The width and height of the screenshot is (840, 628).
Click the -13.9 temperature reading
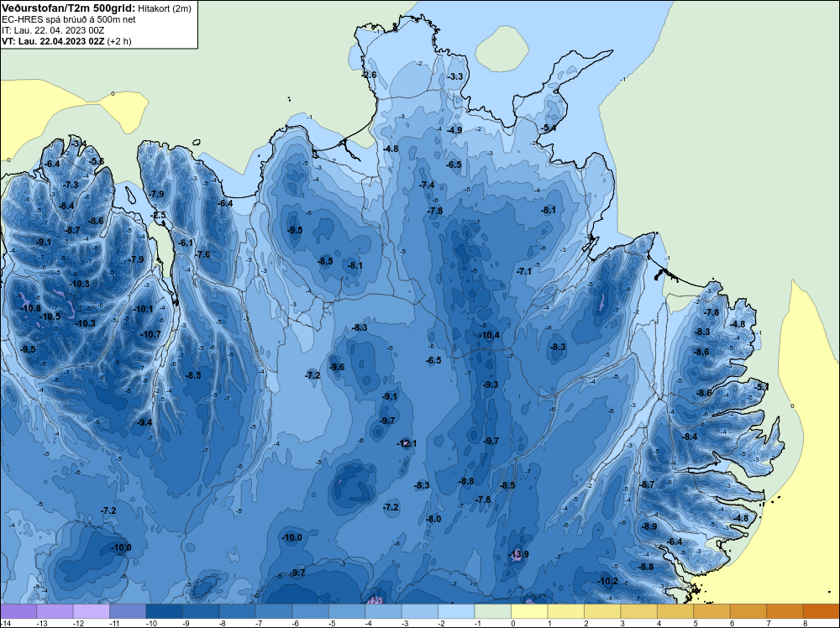click(518, 554)
